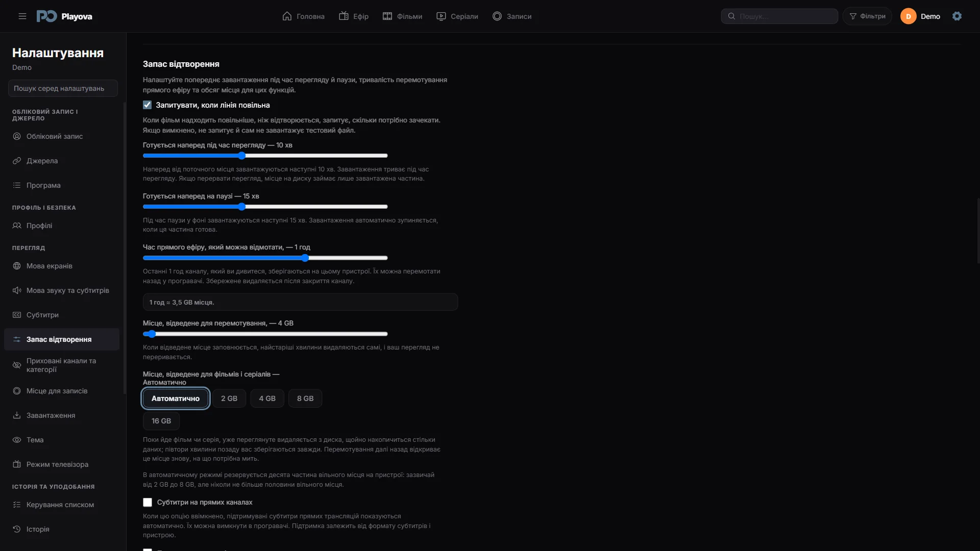Select 2 GB storage option
Screen dimensions: 980x551
[229, 398]
